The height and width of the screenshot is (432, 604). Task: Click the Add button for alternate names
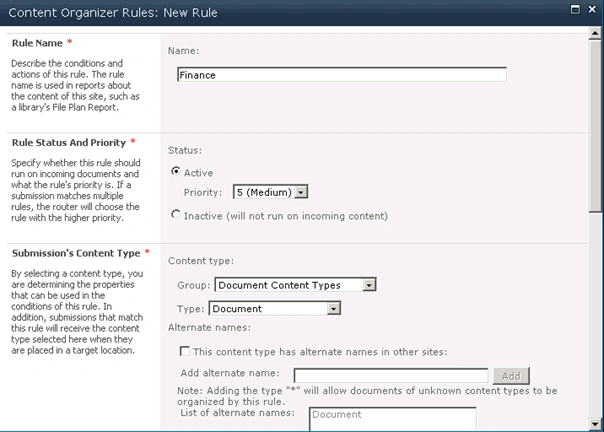point(511,376)
